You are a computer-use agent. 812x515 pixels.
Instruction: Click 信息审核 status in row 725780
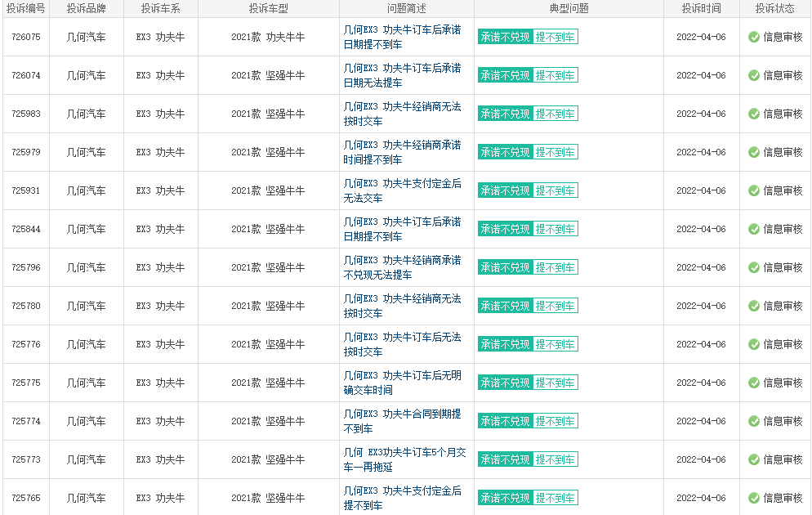click(x=783, y=306)
